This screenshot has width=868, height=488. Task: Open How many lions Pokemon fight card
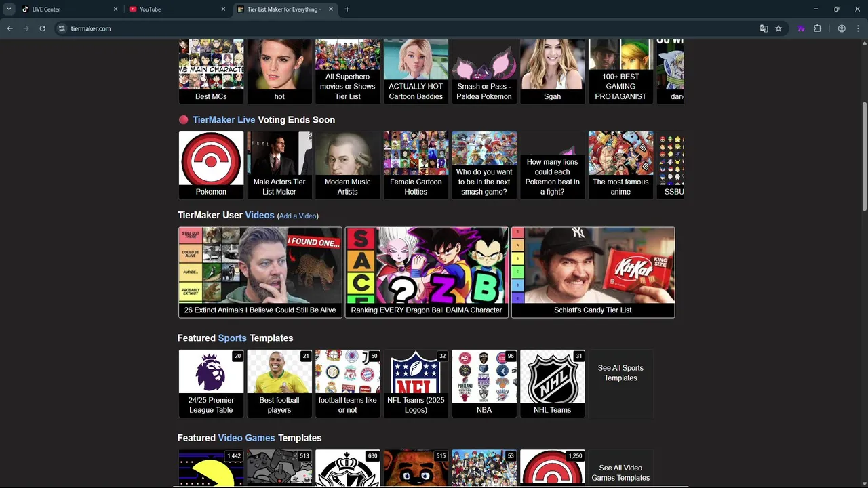(x=552, y=165)
